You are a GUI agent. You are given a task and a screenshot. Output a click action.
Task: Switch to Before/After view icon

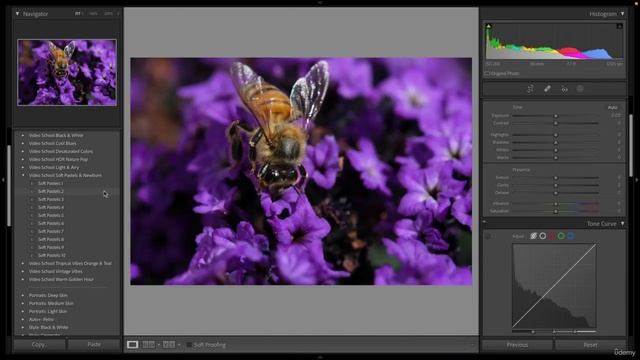click(x=169, y=344)
